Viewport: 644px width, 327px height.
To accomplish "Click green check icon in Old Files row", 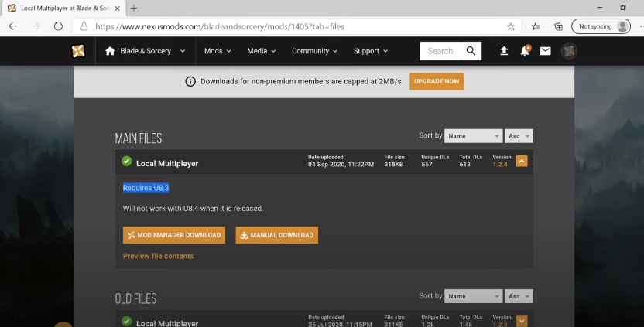I will click(126, 322).
